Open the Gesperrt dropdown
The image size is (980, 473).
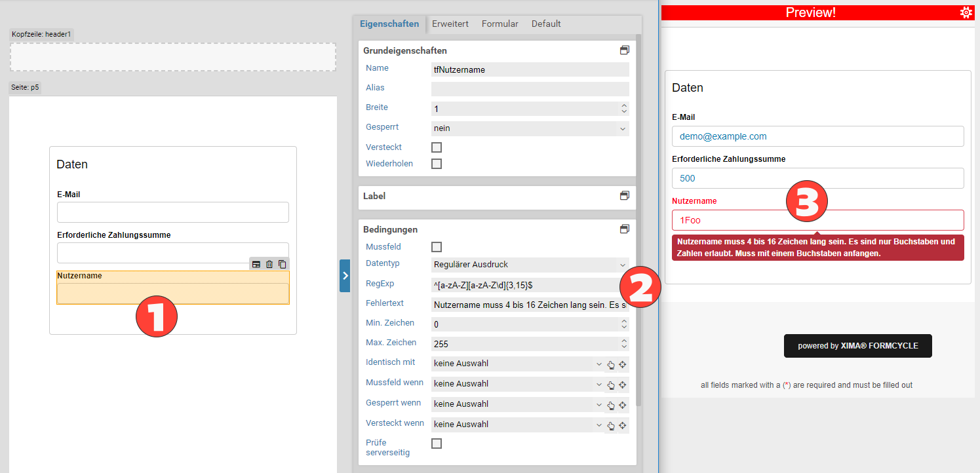click(530, 128)
